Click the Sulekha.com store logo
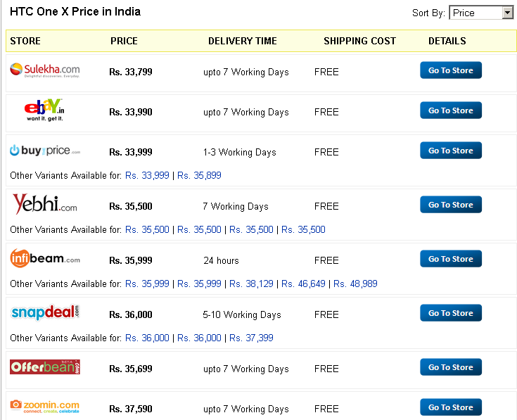Image resolution: width=517 pixels, height=420 pixels. (45, 70)
